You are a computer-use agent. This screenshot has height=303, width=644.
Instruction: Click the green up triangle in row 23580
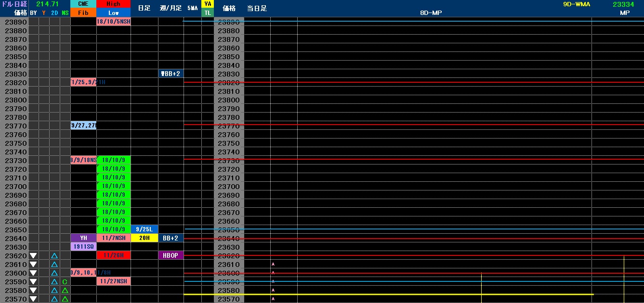[65, 290]
